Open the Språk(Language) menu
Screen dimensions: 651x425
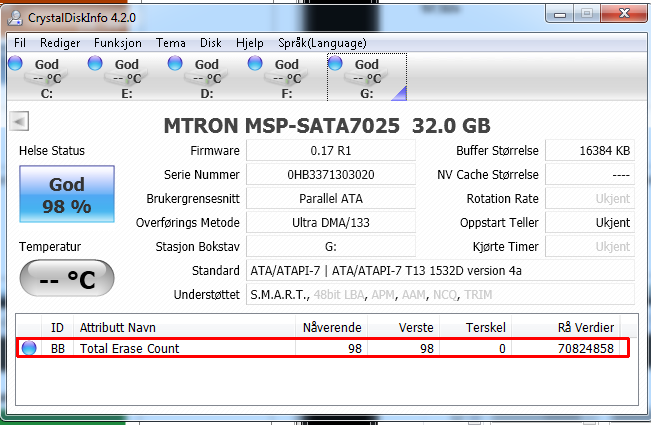(x=322, y=43)
